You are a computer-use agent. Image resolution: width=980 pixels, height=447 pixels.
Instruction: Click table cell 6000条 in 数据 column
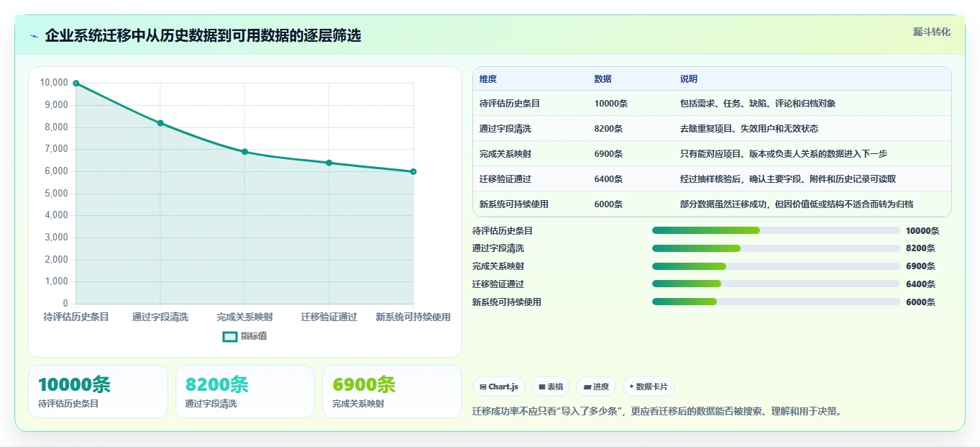609,204
